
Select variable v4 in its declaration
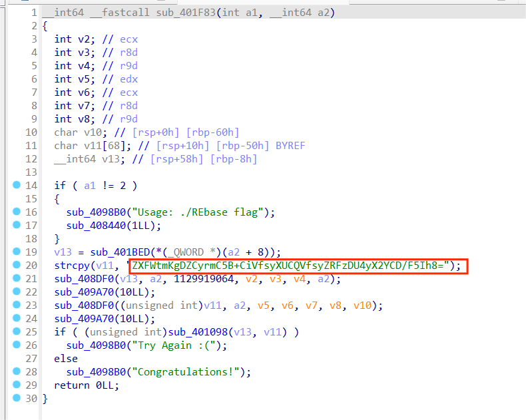click(x=84, y=66)
